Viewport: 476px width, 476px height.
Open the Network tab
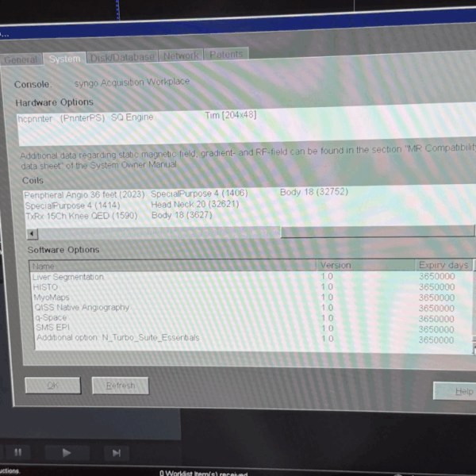[x=181, y=56]
